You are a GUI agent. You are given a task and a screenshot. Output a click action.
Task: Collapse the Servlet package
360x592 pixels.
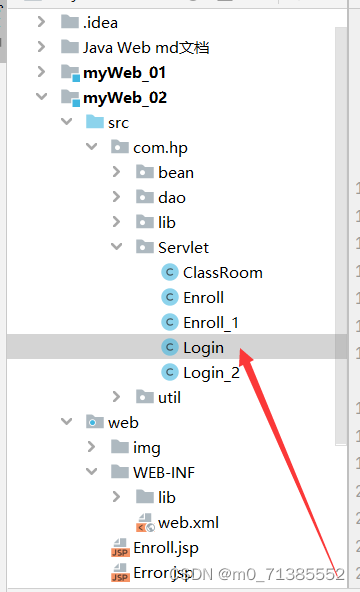pos(117,247)
